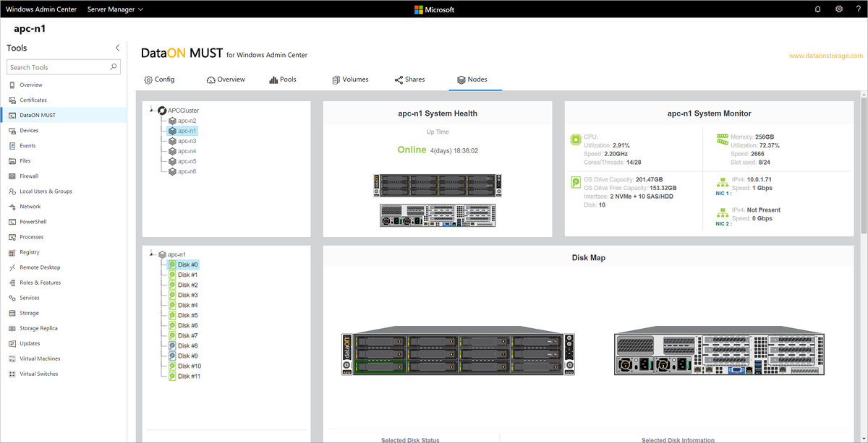Click the Roles & Features icon
This screenshot has height=443, width=868.
(12, 283)
